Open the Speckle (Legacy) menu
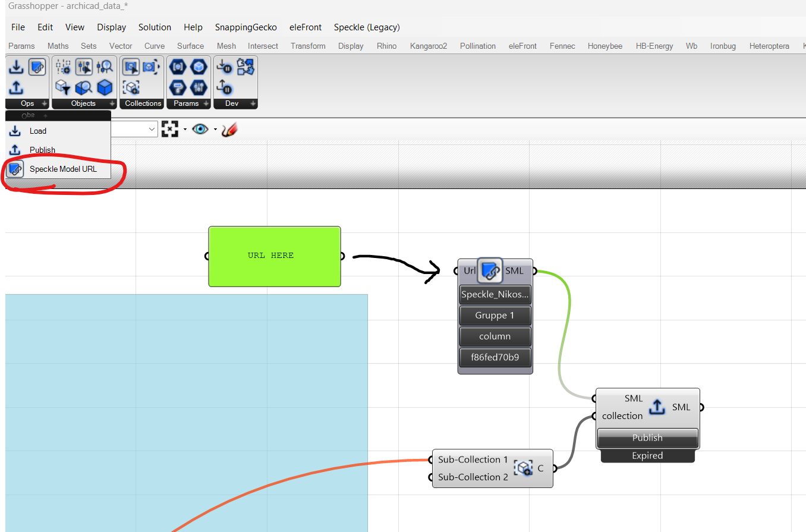Image resolution: width=806 pixels, height=532 pixels. pos(367,27)
